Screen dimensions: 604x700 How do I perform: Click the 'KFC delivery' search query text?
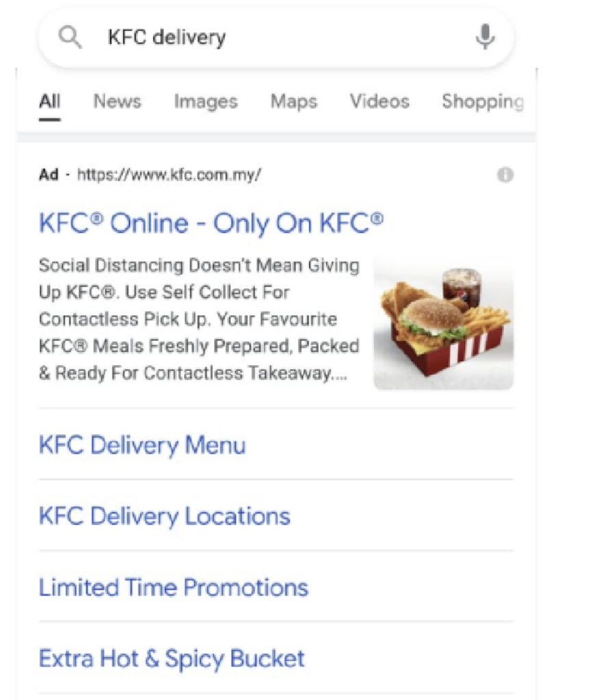[x=166, y=38]
